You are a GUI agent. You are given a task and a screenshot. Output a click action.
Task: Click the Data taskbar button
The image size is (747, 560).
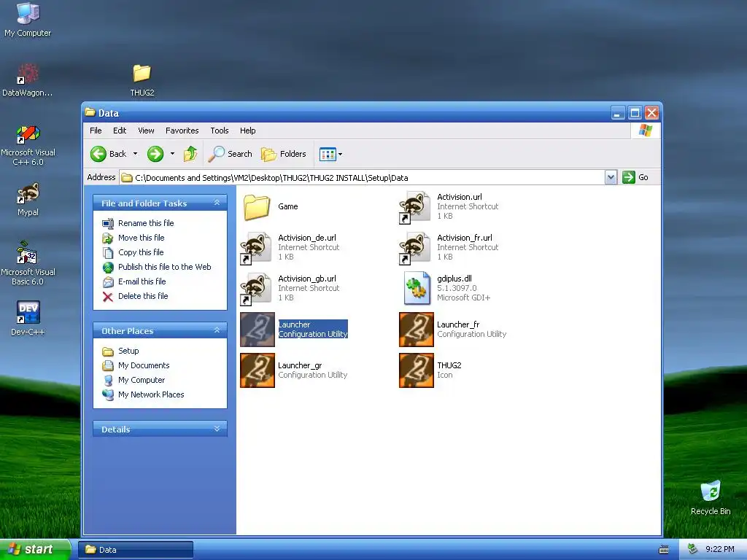click(x=136, y=550)
